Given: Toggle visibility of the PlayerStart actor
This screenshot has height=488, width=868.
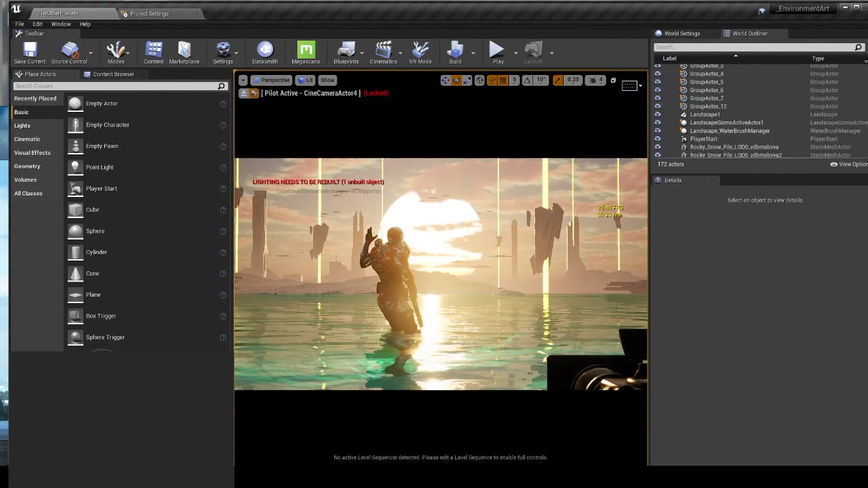Looking at the screenshot, I should (658, 139).
